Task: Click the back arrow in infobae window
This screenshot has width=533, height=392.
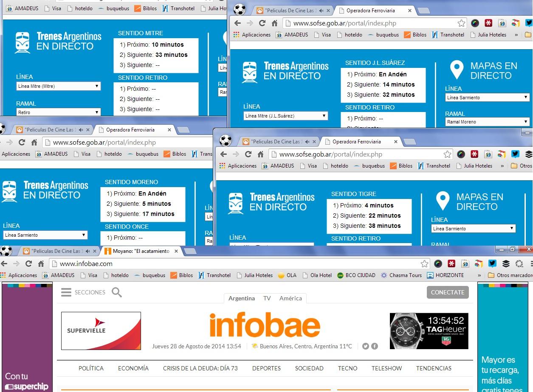Action: [5, 263]
